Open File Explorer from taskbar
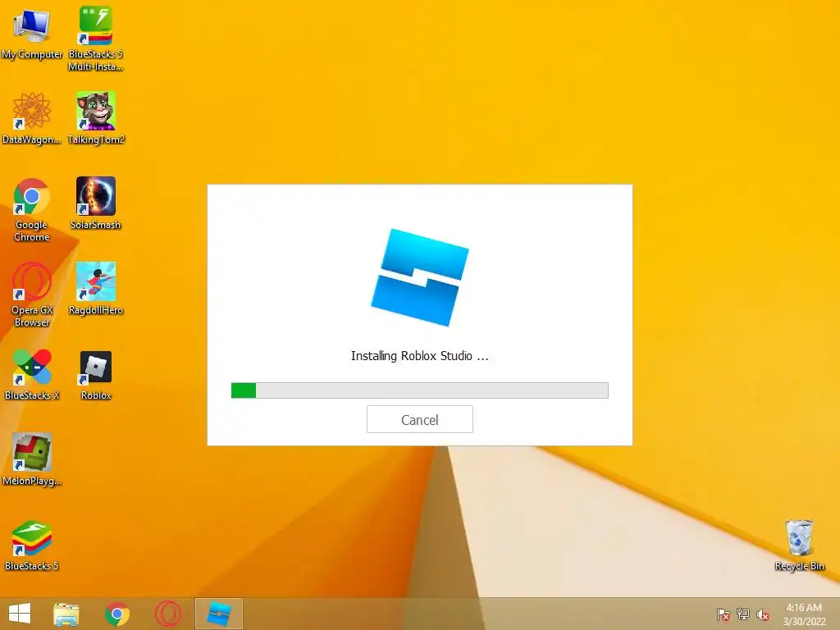Viewport: 840px width, 630px height. (66, 614)
